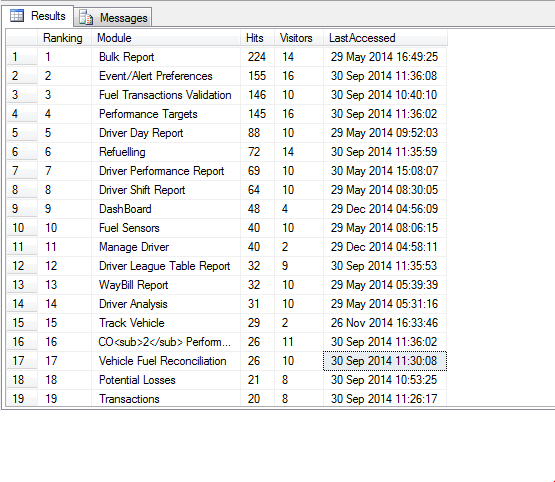The height and width of the screenshot is (482, 555).
Task: Click the date 30 Sep 2014 11:35:59
Action: pyautogui.click(x=385, y=152)
